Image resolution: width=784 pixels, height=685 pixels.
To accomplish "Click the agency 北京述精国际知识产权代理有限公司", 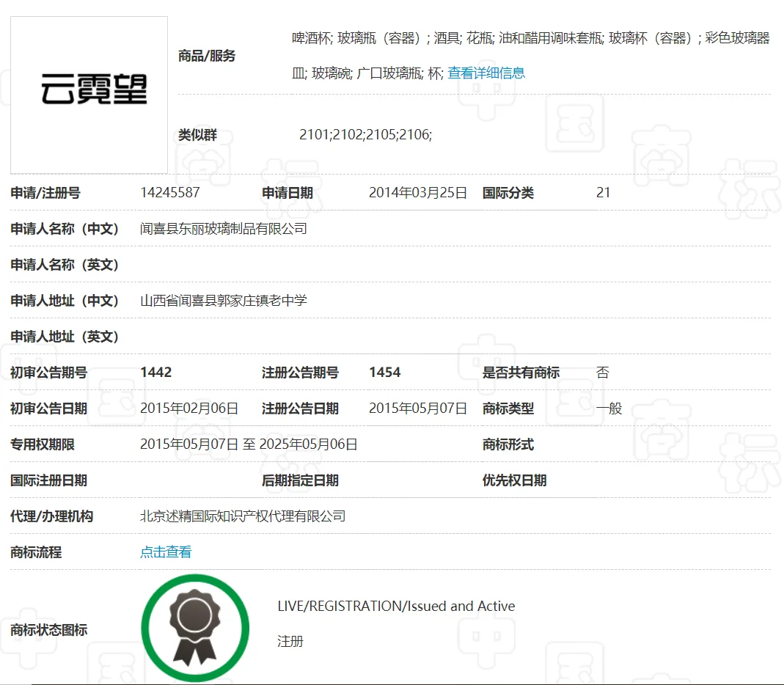I will [x=243, y=516].
